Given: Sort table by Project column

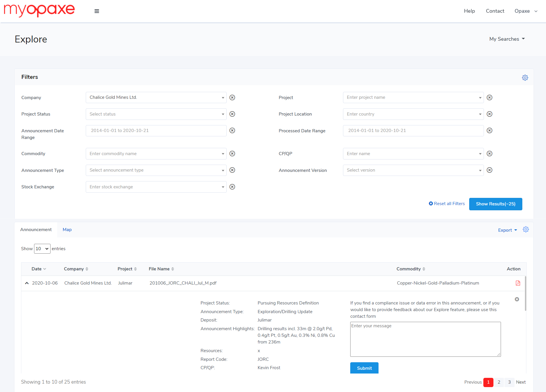Looking at the screenshot, I should pyautogui.click(x=127, y=269).
